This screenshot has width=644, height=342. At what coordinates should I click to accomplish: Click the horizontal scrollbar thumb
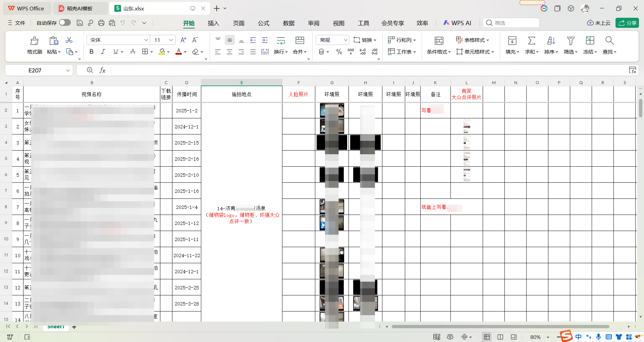[x=500, y=327]
